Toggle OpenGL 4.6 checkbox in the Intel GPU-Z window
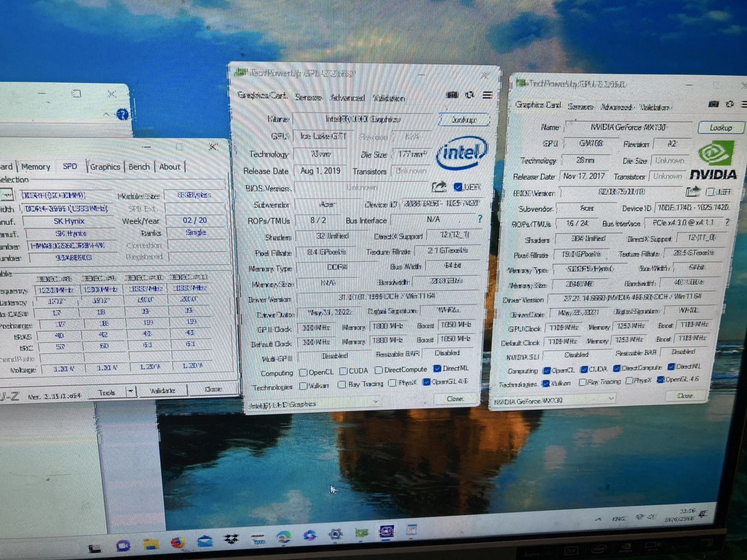This screenshot has height=560, width=747. pyautogui.click(x=426, y=382)
